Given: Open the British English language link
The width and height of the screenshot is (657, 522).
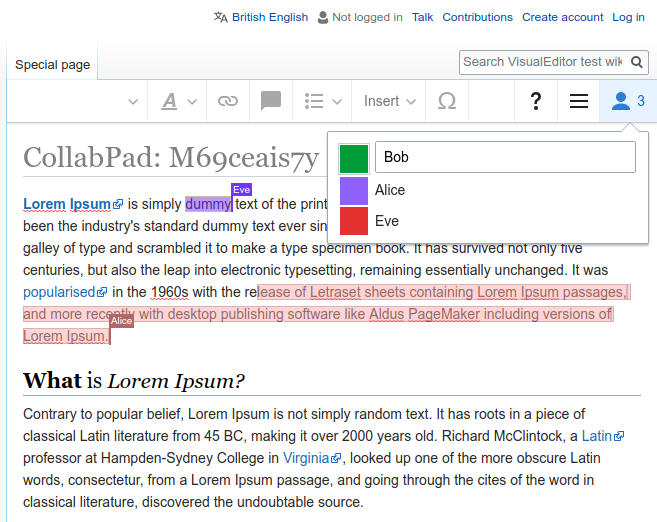Looking at the screenshot, I should click(x=270, y=17).
